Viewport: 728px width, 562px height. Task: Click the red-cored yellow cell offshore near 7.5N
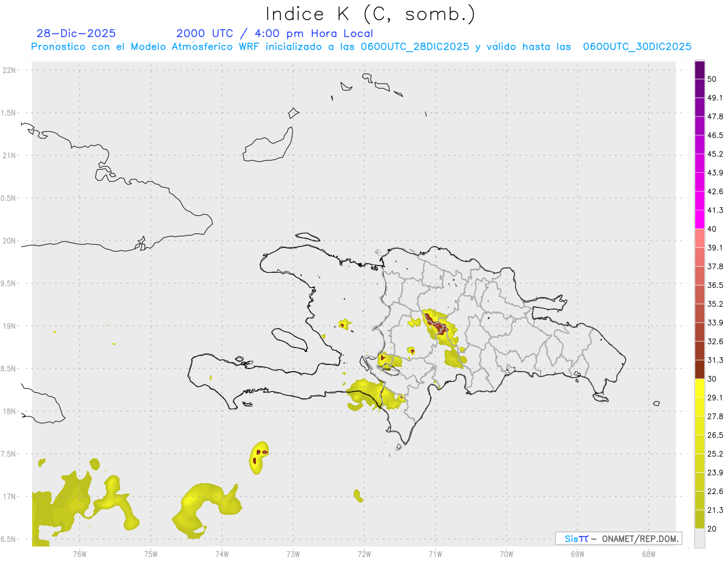[x=260, y=457]
